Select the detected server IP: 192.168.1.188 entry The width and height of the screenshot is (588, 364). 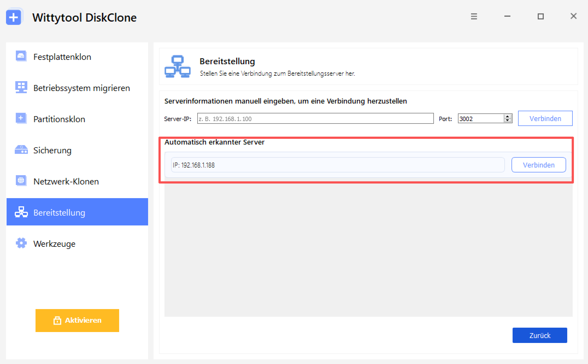[x=338, y=165]
